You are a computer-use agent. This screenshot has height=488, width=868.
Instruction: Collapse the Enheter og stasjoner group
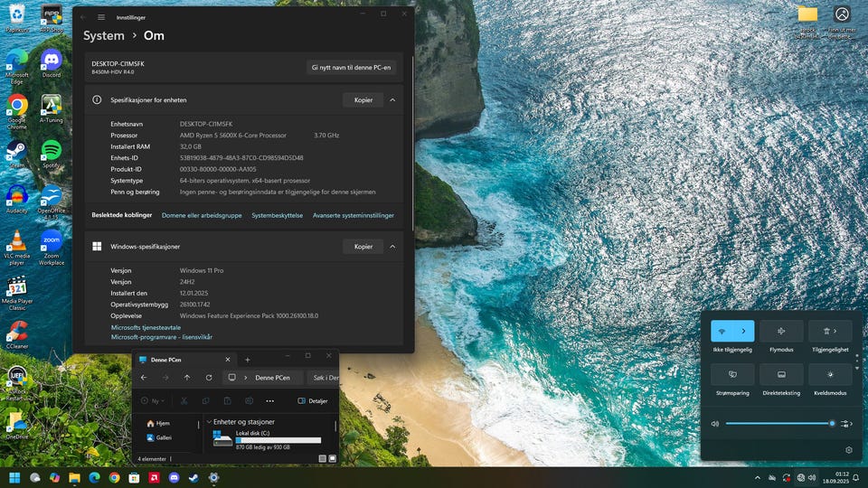click(x=210, y=422)
